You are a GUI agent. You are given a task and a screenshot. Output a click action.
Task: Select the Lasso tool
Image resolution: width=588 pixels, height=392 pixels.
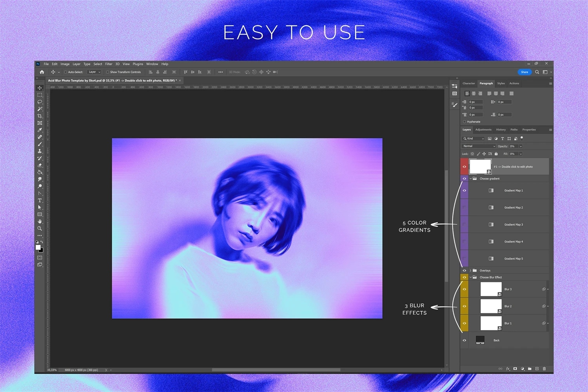coord(40,102)
